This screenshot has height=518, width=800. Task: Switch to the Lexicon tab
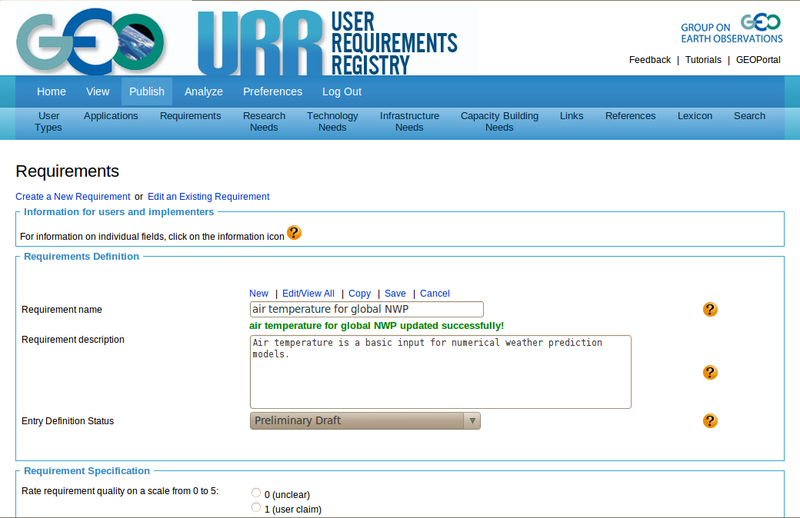(x=695, y=116)
